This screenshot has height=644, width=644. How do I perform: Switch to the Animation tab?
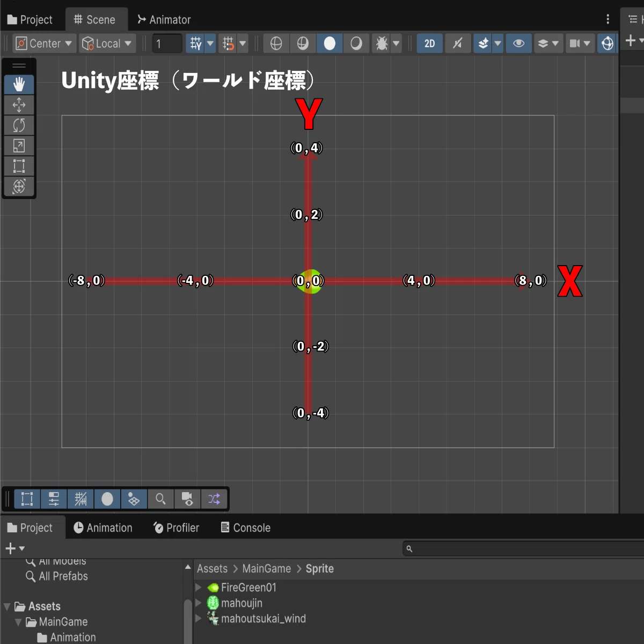tap(103, 528)
